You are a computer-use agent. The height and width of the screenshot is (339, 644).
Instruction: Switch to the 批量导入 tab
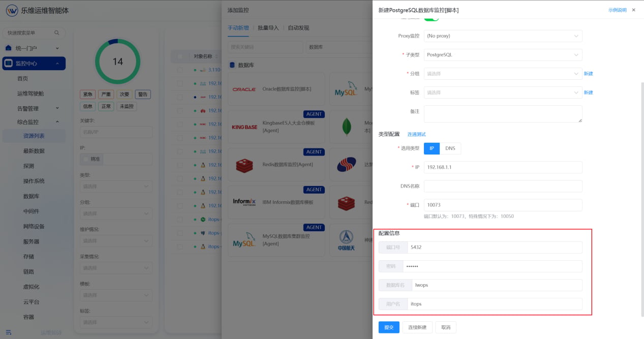[x=268, y=28]
